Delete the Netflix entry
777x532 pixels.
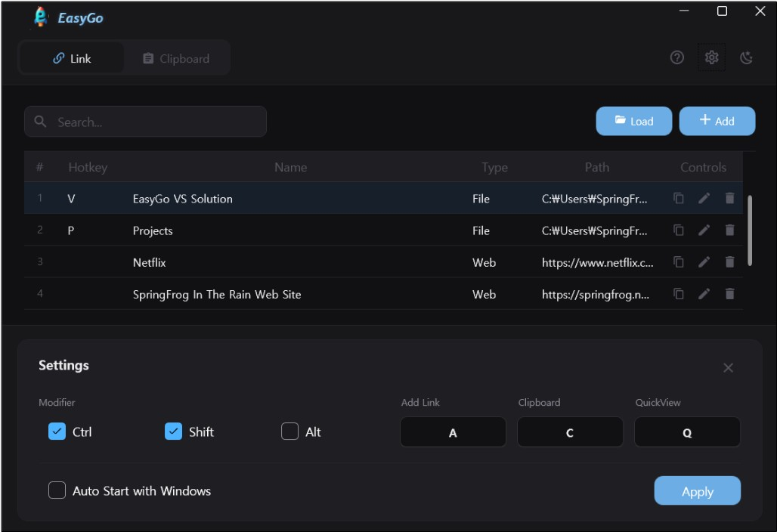point(729,262)
